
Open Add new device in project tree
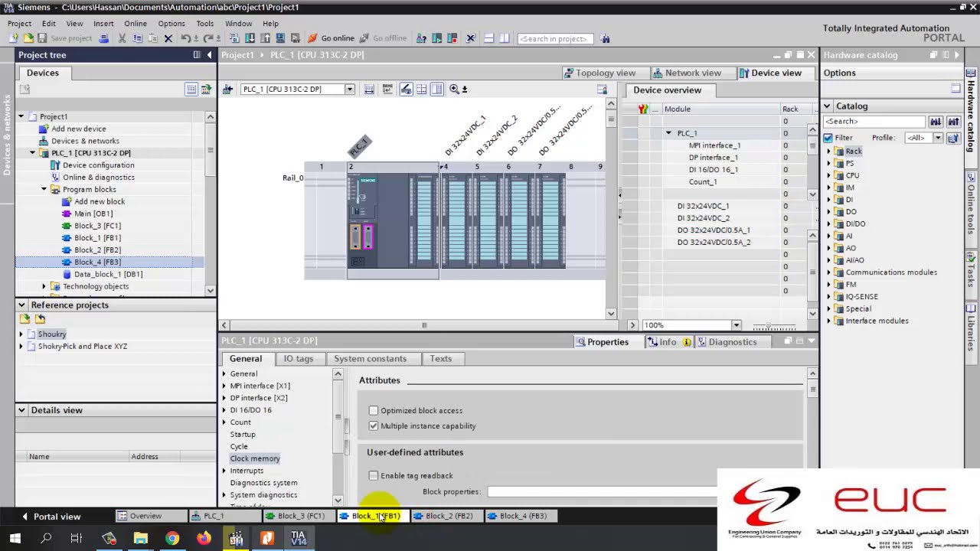click(79, 129)
